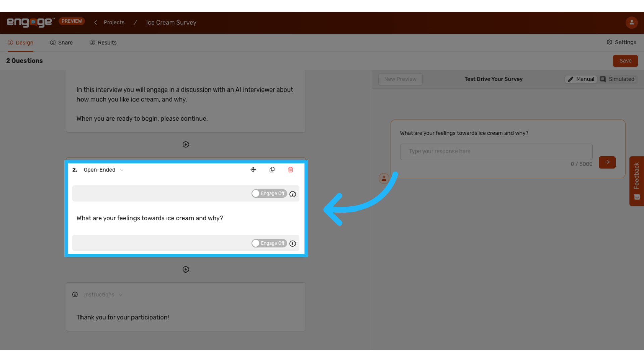644x362 pixels.
Task: Enable the top Engage toggle on question 2
Action: (x=256, y=193)
